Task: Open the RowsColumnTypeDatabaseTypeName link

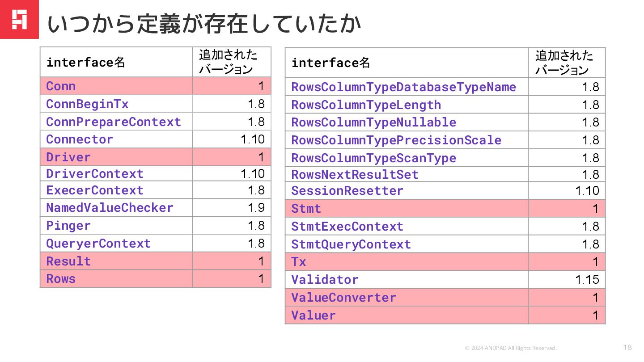Action: [x=403, y=87]
